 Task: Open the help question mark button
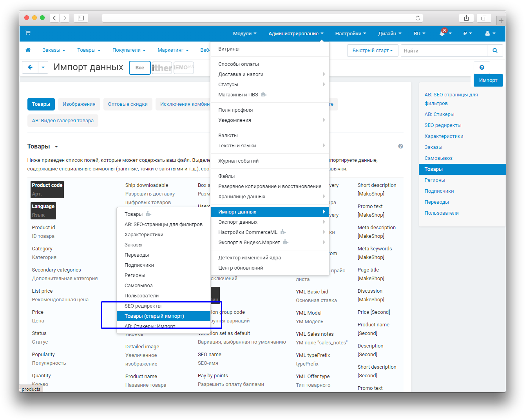482,67
